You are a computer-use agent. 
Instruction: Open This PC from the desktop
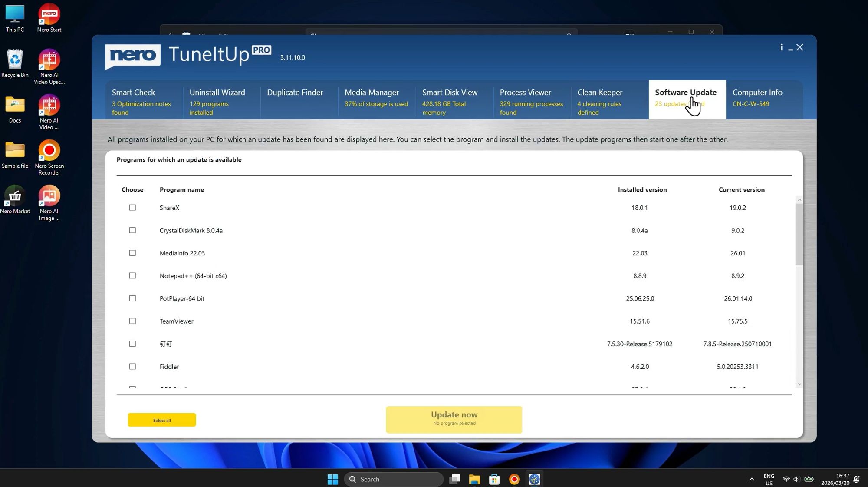coord(15,13)
